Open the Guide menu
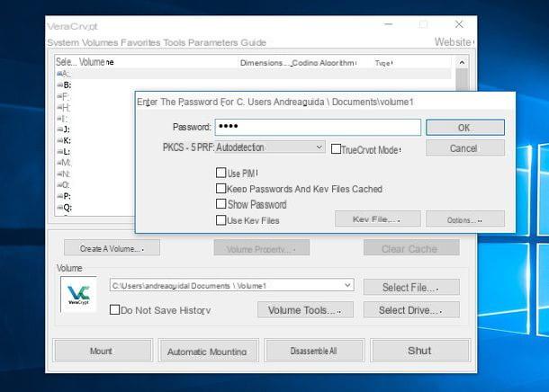 coord(253,42)
